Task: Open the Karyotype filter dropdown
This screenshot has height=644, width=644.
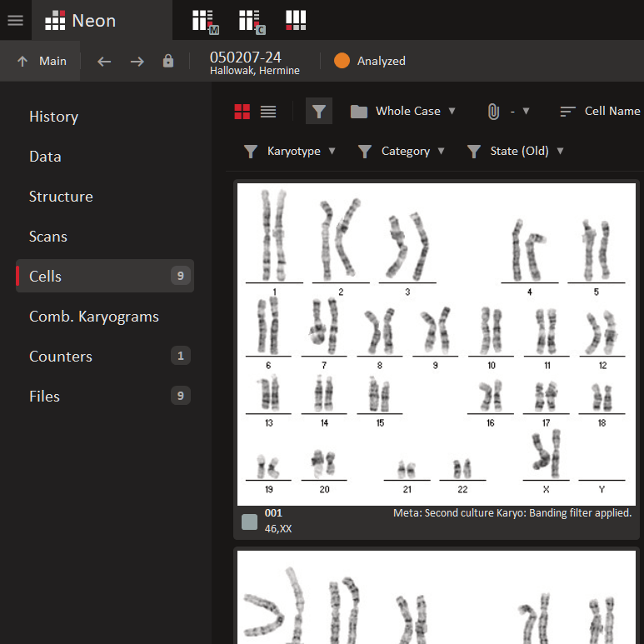Action: 289,151
